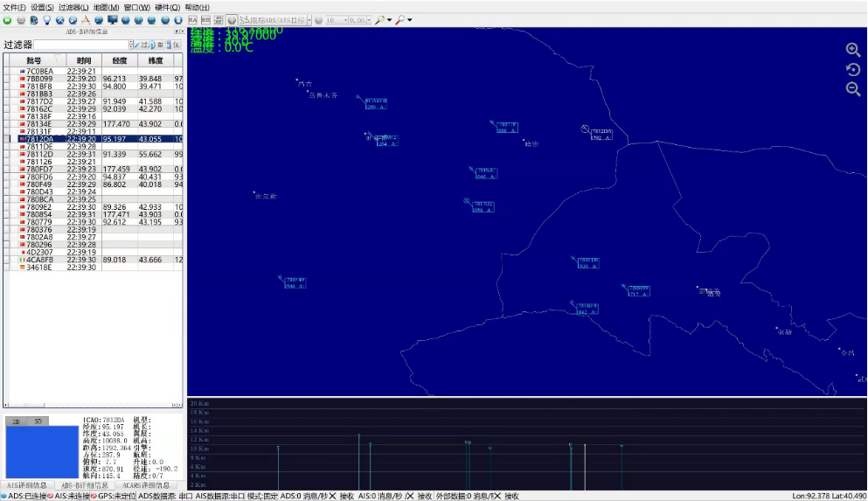Click the green start button in toolbar
Viewport: 868px width, 501px height.
8,19
